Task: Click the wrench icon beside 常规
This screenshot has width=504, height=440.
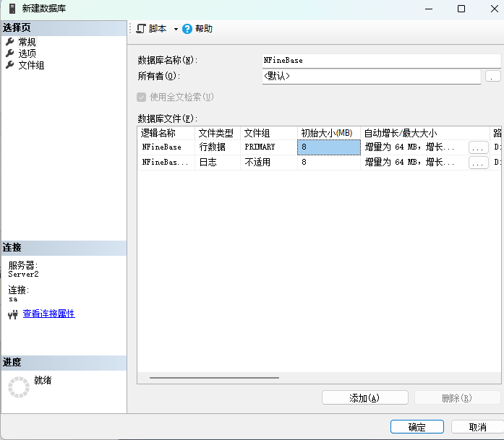Action: [10, 41]
